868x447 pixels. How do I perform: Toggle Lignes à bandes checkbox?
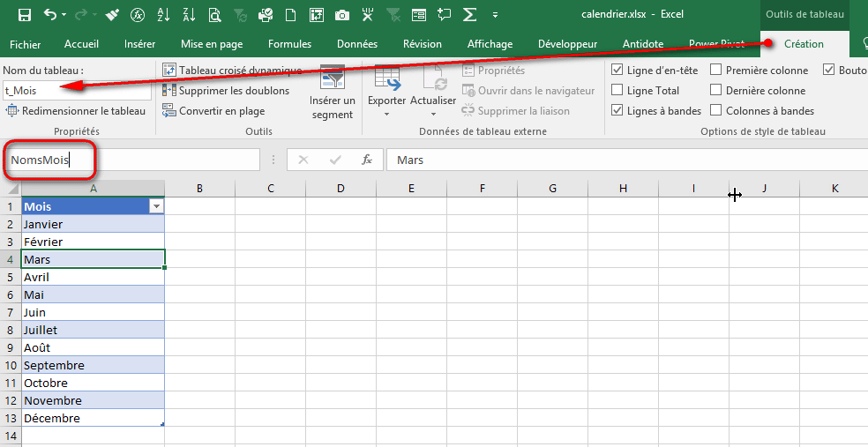(617, 110)
